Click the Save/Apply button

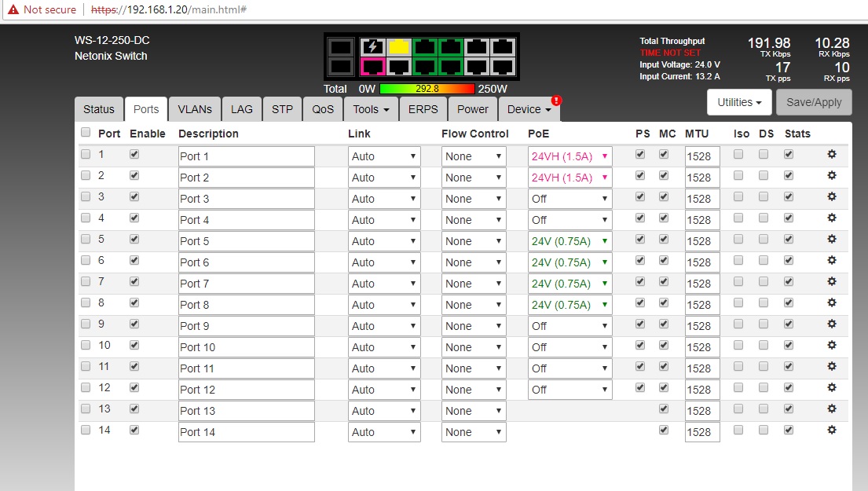click(814, 102)
